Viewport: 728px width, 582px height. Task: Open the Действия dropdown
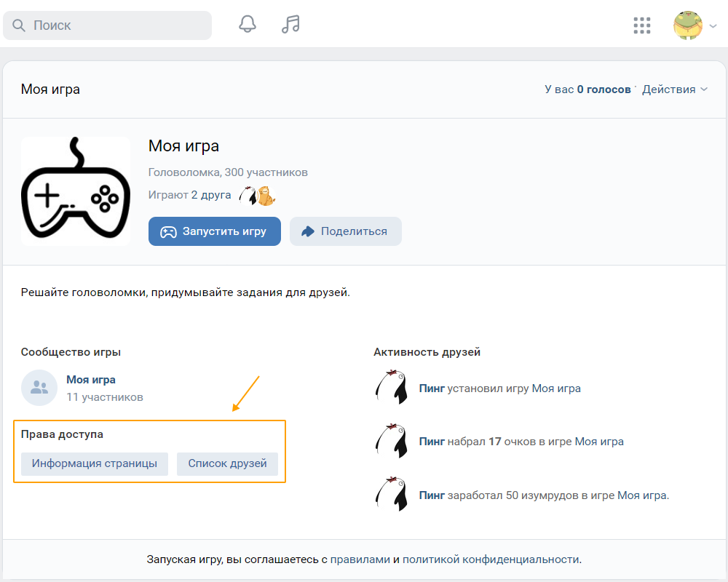point(675,89)
